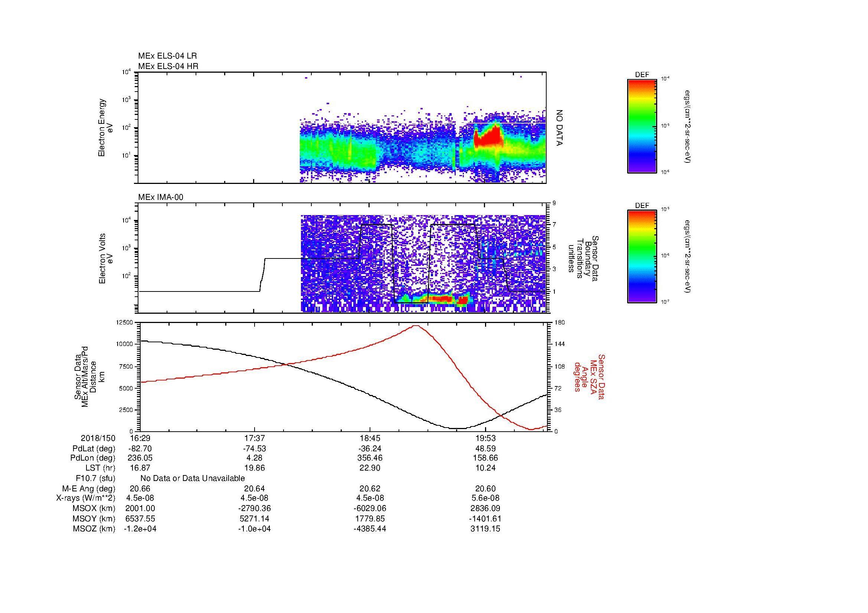Screen dimensions: 868x613
Task: Click the 'PdLon (deg)' row label
Action: [93, 458]
